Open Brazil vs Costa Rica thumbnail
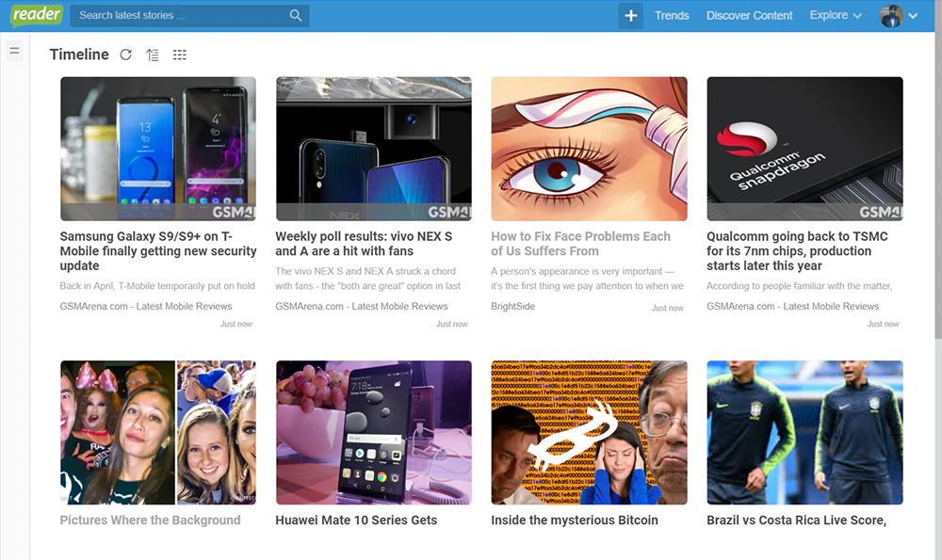Screen dimensions: 942x560 click(804, 432)
